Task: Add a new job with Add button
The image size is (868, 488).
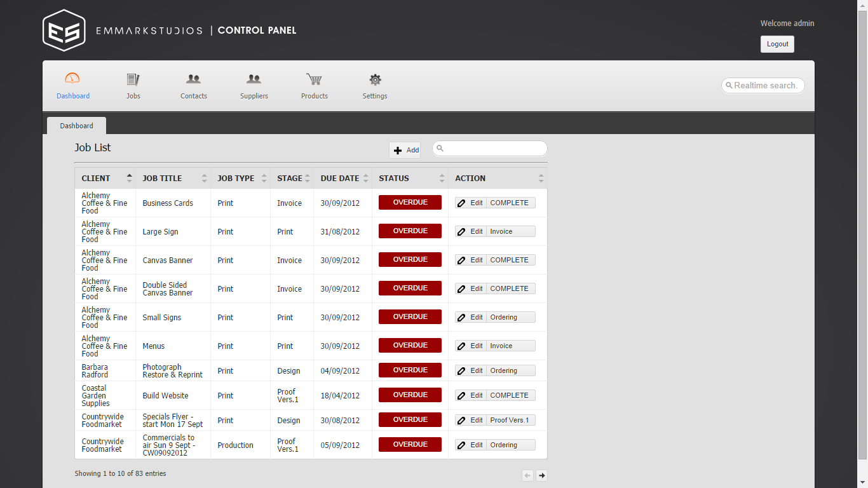Action: click(x=405, y=151)
